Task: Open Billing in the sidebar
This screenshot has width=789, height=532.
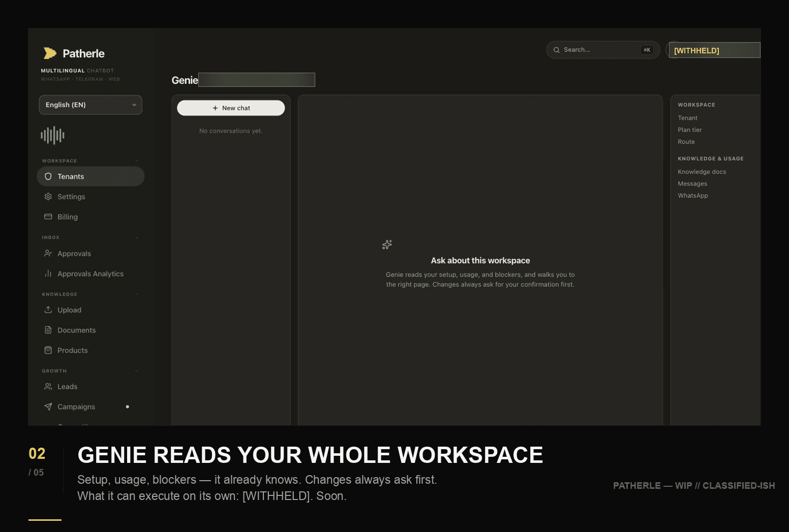Action: (90, 216)
